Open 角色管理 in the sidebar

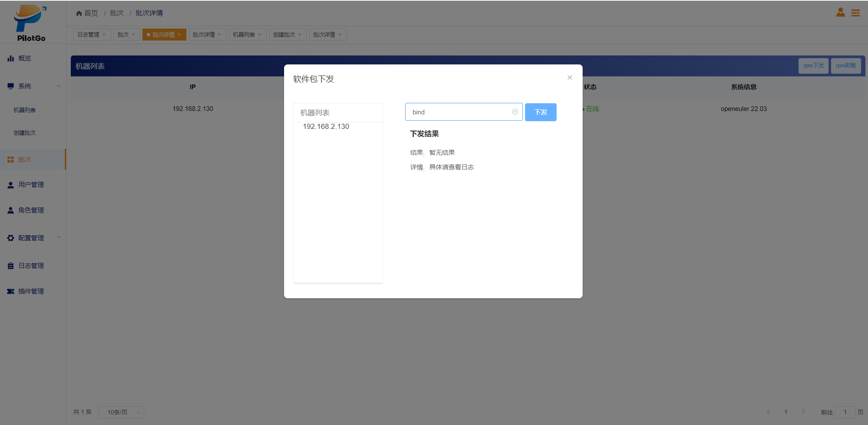31,210
